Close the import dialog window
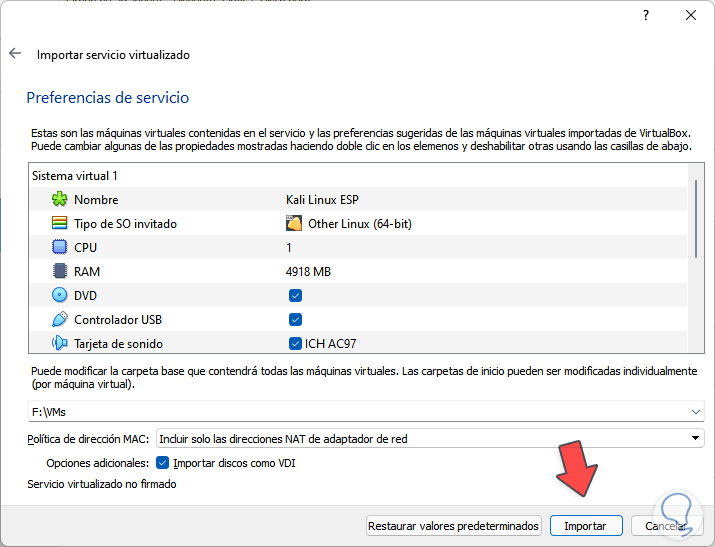Viewport: 715px width, 547px height. tap(691, 15)
